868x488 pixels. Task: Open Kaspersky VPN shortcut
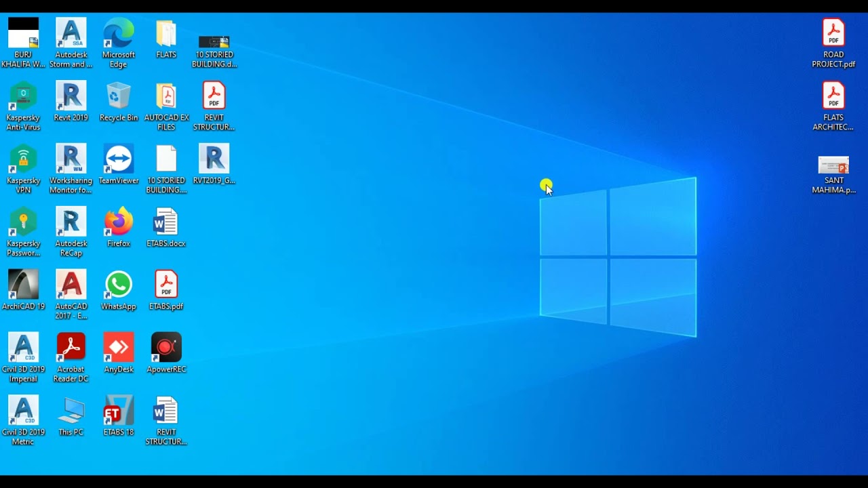(x=23, y=169)
